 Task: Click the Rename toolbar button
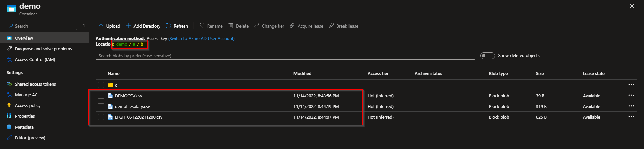[211, 26]
